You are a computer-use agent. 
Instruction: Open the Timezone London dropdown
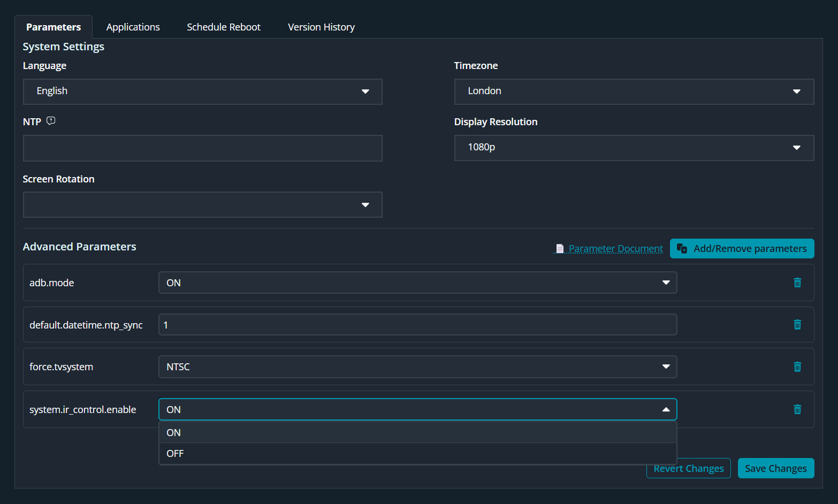(634, 91)
